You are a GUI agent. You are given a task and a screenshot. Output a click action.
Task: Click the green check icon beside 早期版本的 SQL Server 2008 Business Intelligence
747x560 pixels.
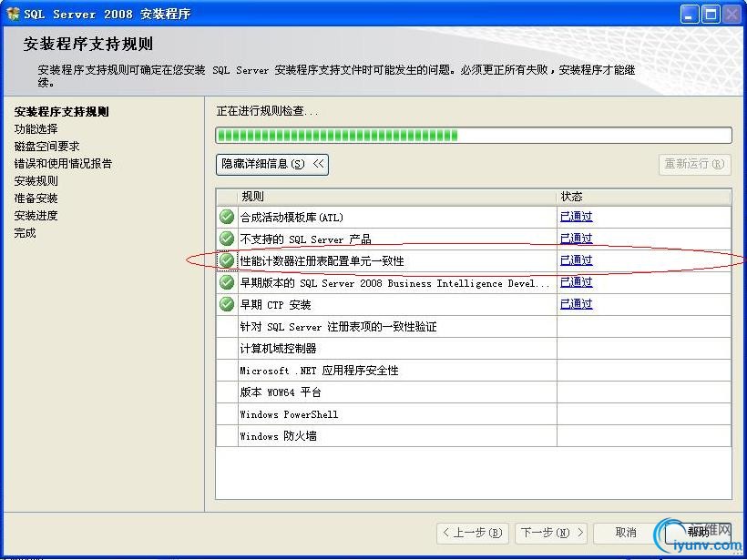[227, 282]
